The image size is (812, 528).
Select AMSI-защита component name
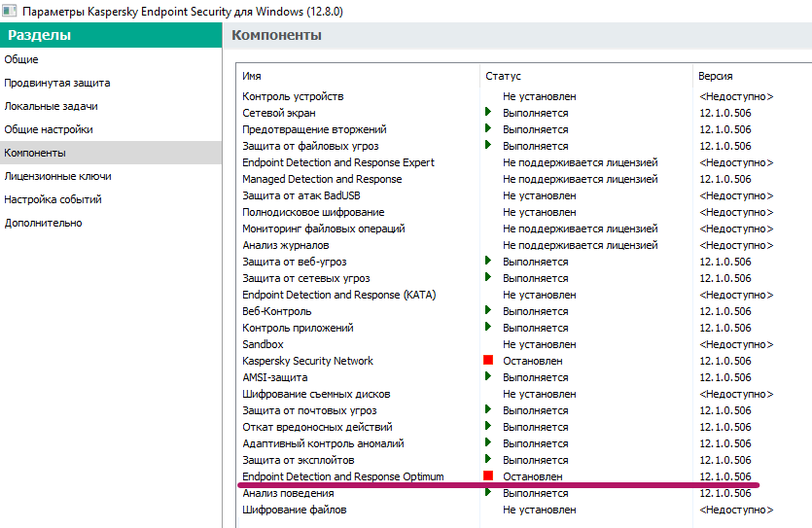click(275, 377)
